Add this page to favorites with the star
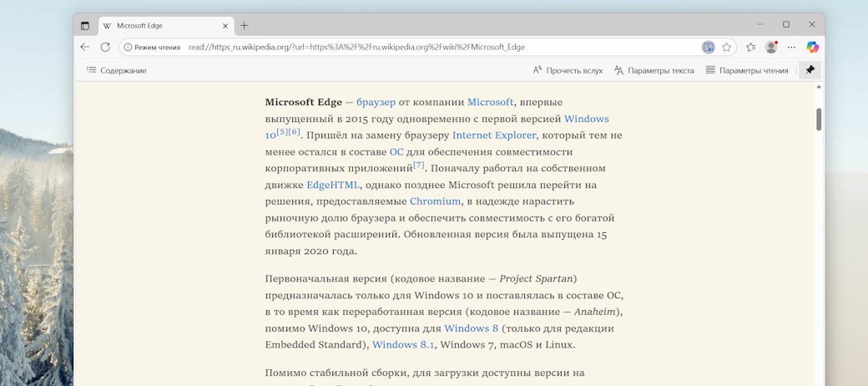 point(726,48)
